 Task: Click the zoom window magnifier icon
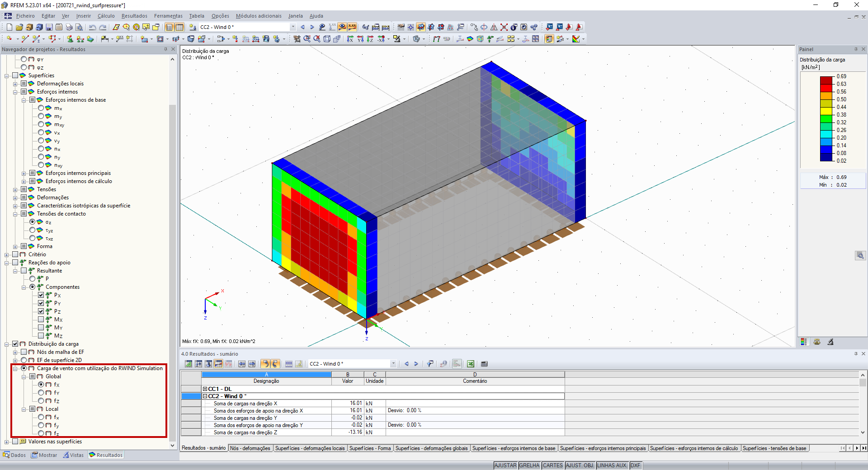(307, 39)
